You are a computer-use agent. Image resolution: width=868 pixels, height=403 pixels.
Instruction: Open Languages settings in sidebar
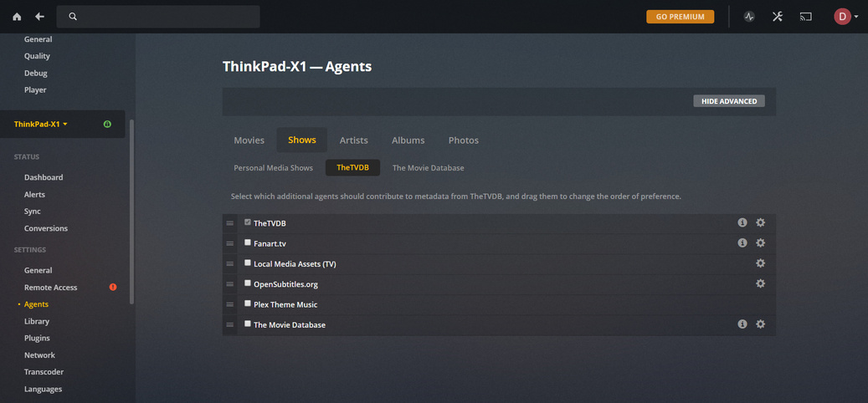coord(44,389)
